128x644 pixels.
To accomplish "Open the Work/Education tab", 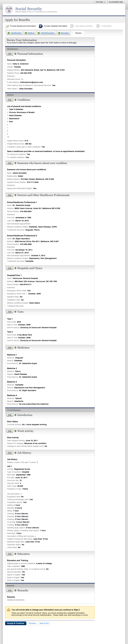I will click(46, 33).
